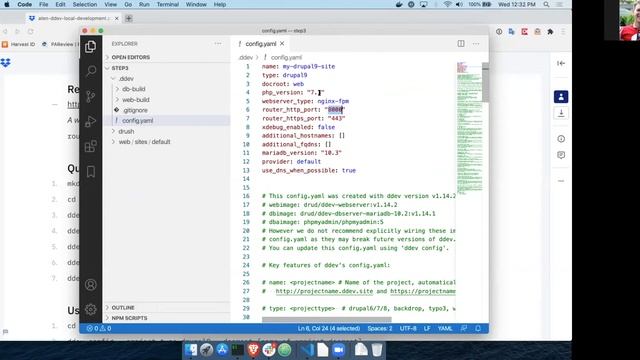
Task: Open Spotlight search in menu bar
Action: click(546, 4)
